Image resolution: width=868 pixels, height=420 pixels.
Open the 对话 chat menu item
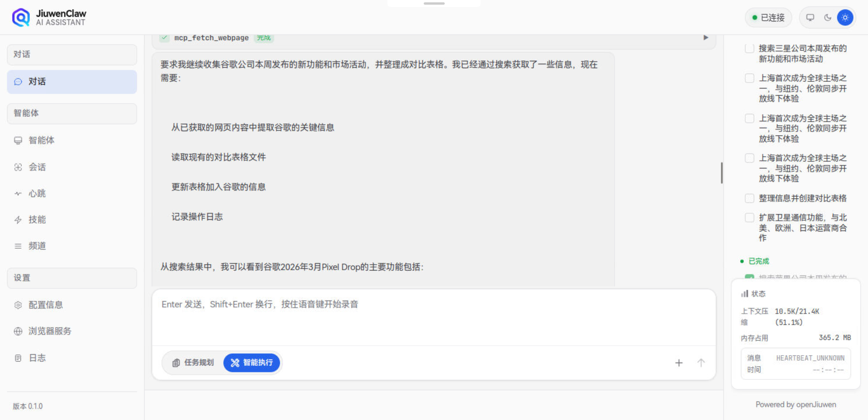pos(72,82)
